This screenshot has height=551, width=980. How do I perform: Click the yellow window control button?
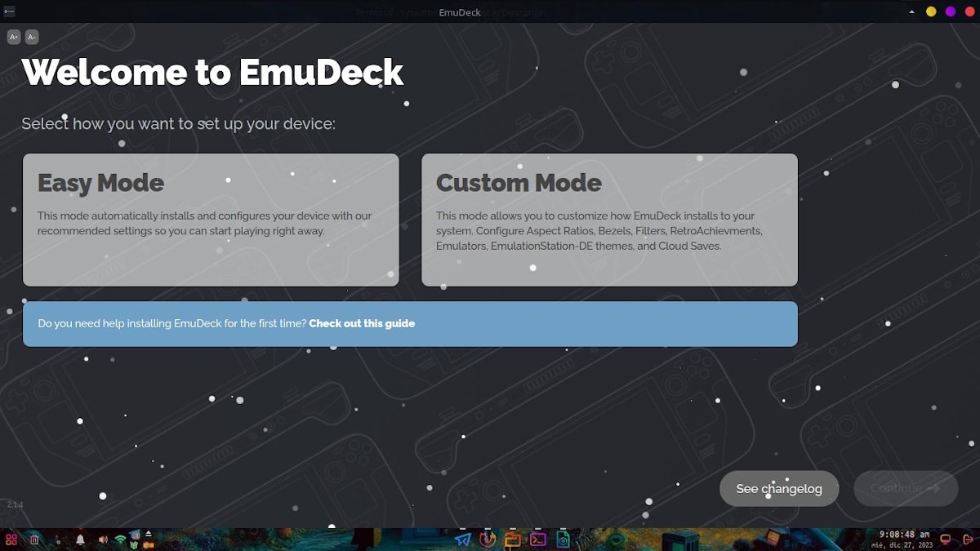point(931,11)
